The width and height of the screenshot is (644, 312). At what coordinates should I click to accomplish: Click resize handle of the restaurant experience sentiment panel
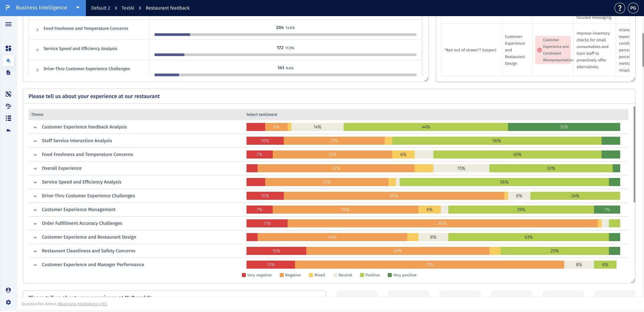tap(633, 280)
